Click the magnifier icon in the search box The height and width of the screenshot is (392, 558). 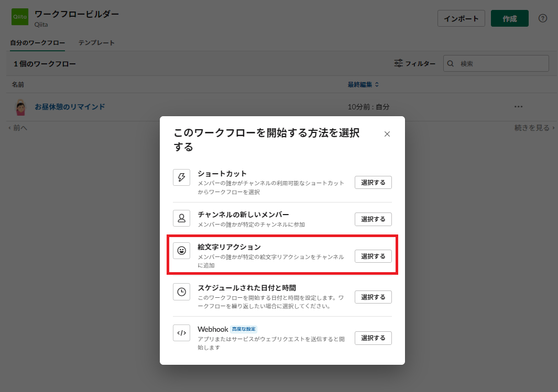coord(450,63)
